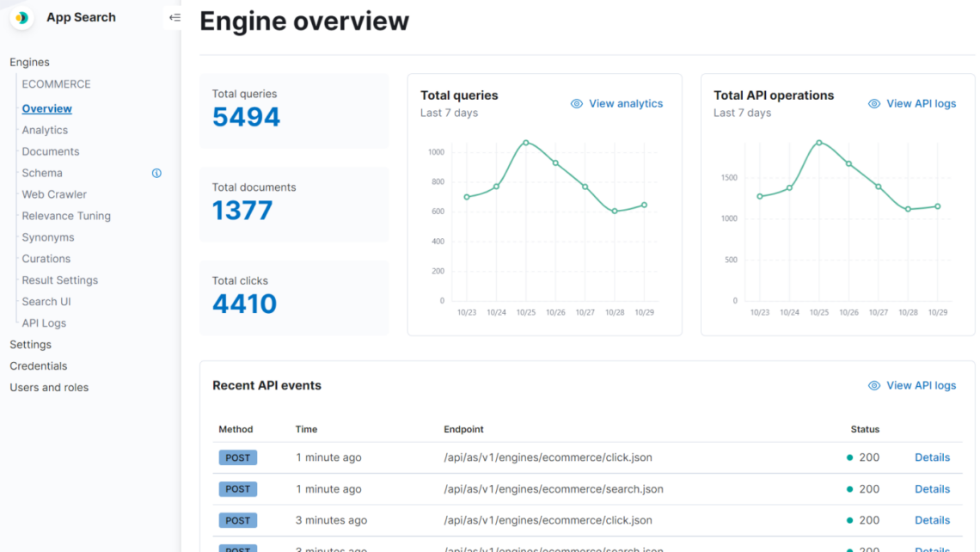980x552 pixels.
Task: Open the Search UI page
Action: (46, 301)
